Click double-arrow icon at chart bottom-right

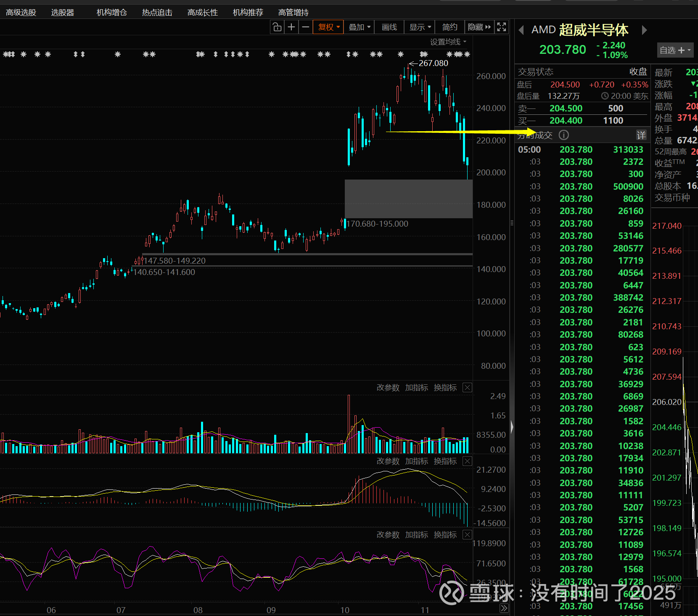(504, 608)
